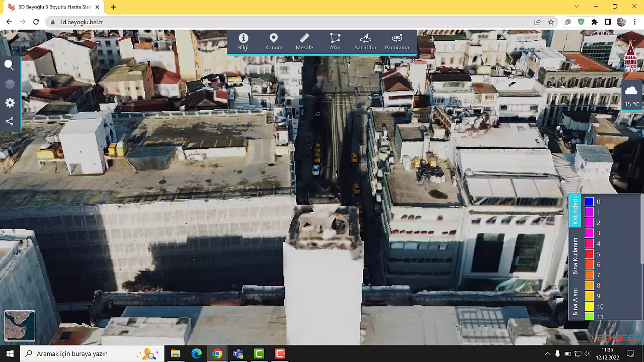This screenshot has width=644, height=362.
Task: Click the orange swatch for 8 floors
Action: [589, 285]
